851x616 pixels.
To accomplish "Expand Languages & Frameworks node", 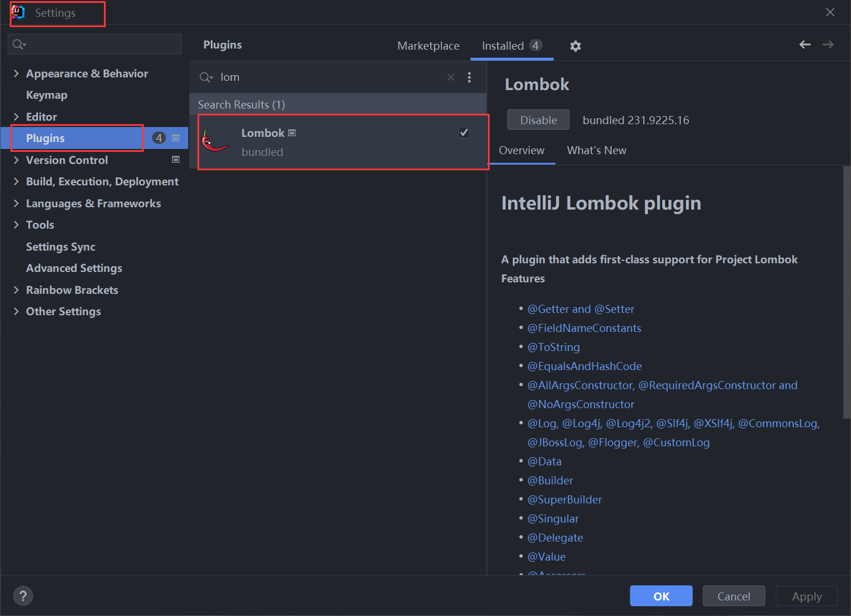I will click(x=16, y=203).
